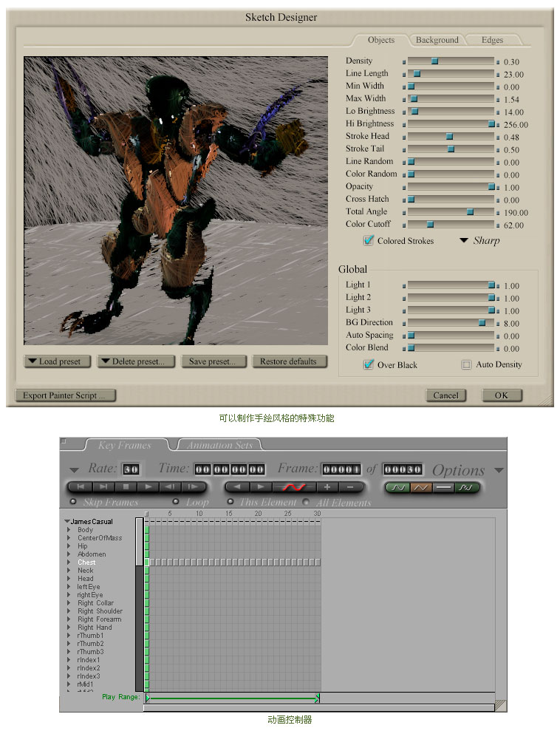The height and width of the screenshot is (731, 560).
Task: Toggle the Colored Strokes checkbox
Action: (x=369, y=241)
